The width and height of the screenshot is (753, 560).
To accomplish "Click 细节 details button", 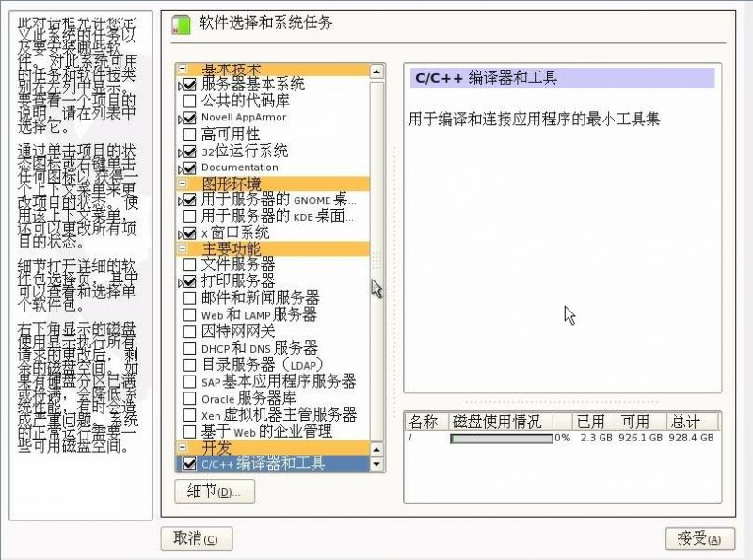I will [x=215, y=491].
